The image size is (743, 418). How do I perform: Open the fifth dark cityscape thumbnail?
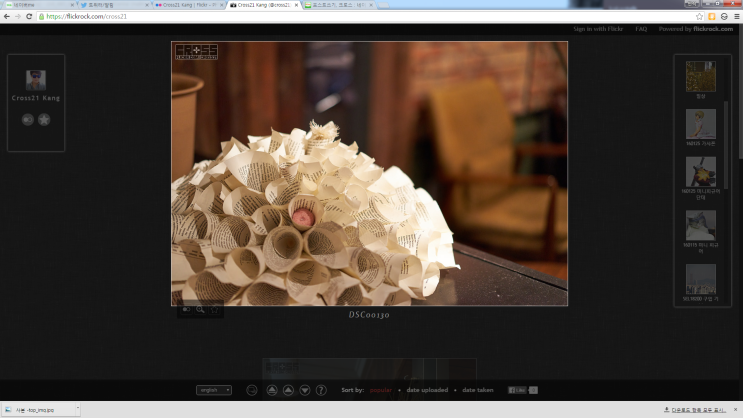click(x=701, y=279)
